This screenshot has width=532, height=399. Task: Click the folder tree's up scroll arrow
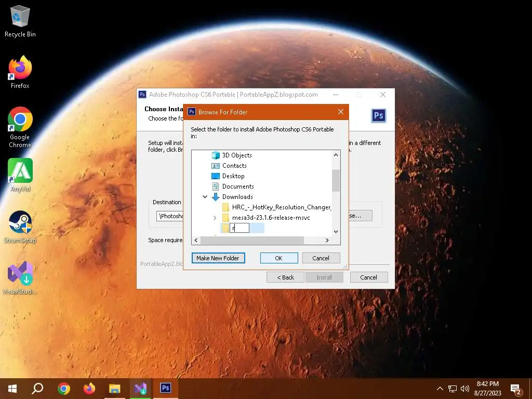pyautogui.click(x=336, y=155)
